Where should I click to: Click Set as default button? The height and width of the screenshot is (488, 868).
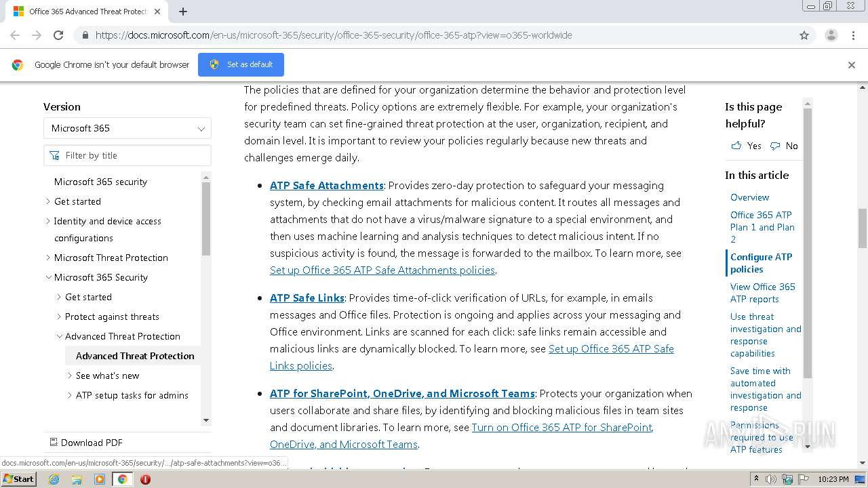(x=241, y=64)
